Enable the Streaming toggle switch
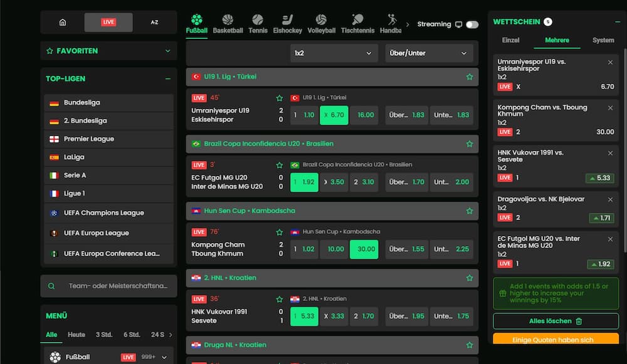Viewport: 627px width, 364px height. (x=471, y=24)
